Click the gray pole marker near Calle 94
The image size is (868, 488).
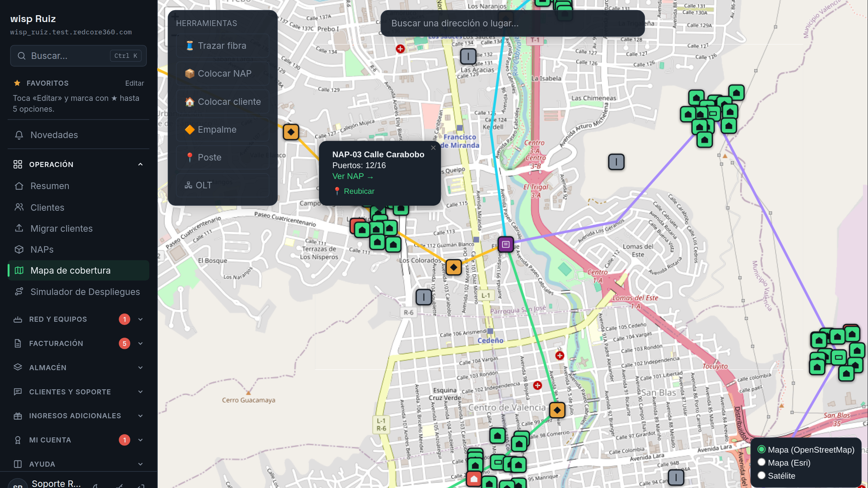coord(676,478)
